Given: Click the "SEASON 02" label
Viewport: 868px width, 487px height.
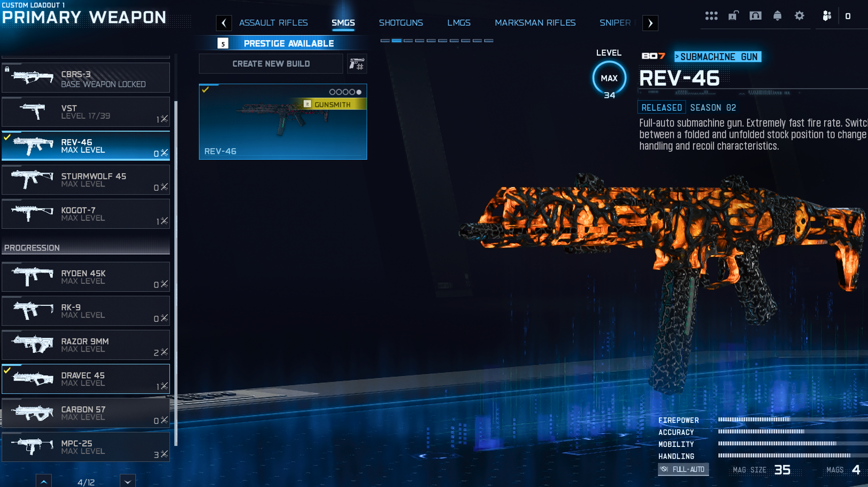Looking at the screenshot, I should coord(713,107).
